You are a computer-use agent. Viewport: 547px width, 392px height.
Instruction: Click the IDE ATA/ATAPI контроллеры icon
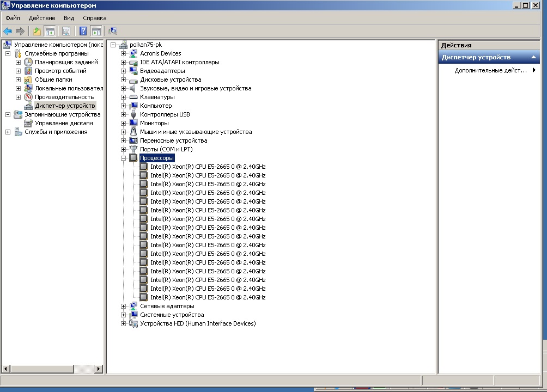click(x=133, y=62)
